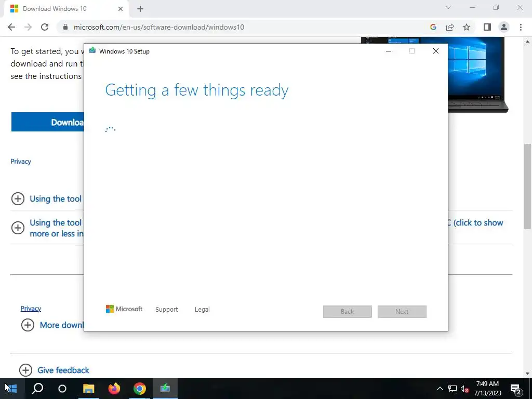Click the Microsoft logo in Setup

pyautogui.click(x=124, y=309)
